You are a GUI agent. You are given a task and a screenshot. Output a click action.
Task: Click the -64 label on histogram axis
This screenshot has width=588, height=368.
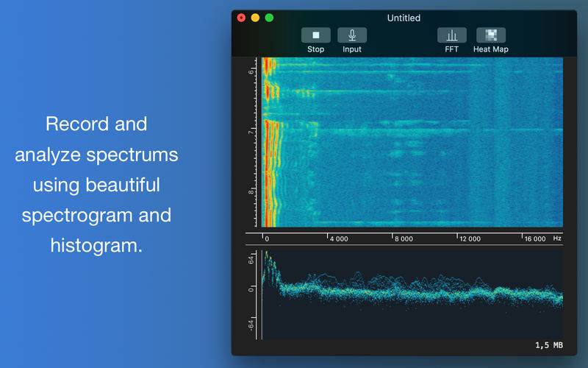tap(251, 325)
